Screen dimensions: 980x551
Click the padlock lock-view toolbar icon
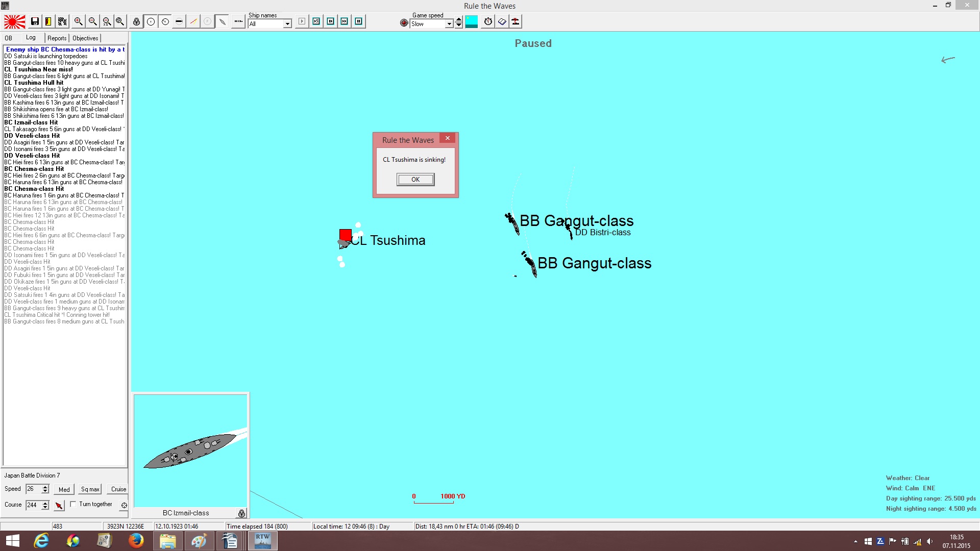pos(136,21)
